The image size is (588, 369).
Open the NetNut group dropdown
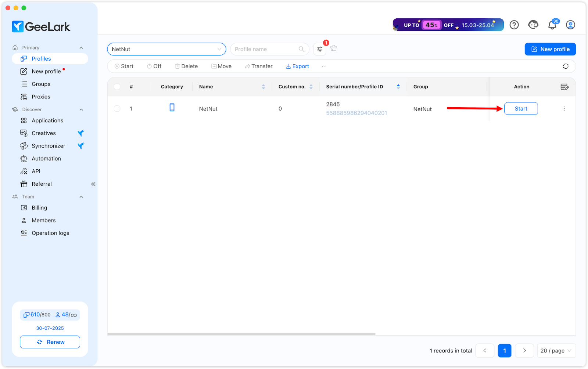pyautogui.click(x=166, y=49)
